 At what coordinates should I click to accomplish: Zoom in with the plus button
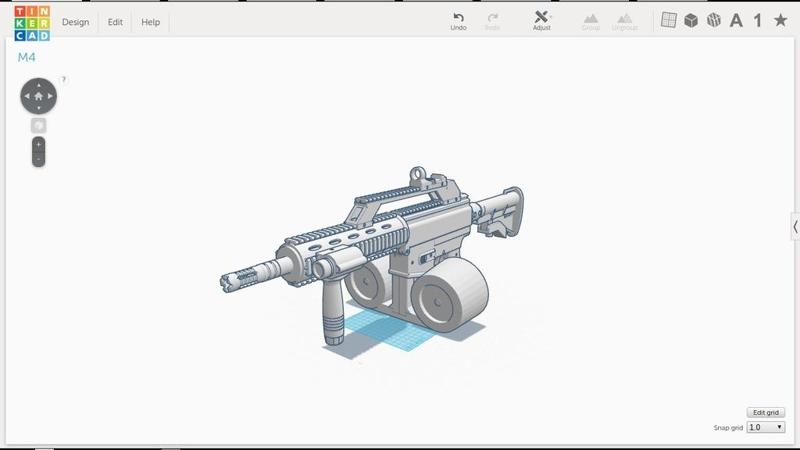coord(38,144)
